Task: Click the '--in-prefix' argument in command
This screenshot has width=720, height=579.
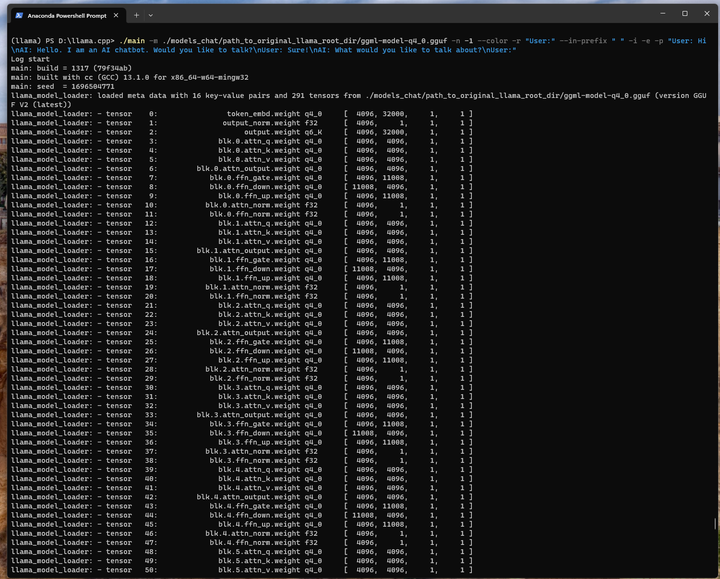Action: click(x=583, y=41)
